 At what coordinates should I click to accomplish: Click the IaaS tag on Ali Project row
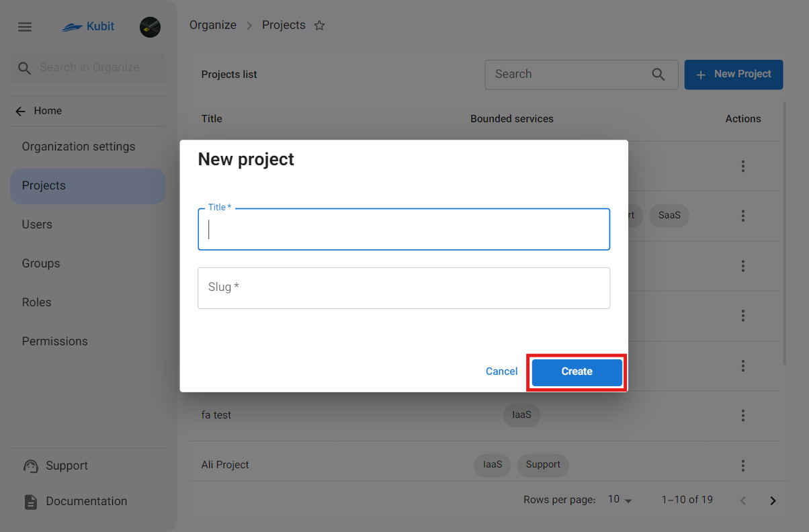point(493,465)
